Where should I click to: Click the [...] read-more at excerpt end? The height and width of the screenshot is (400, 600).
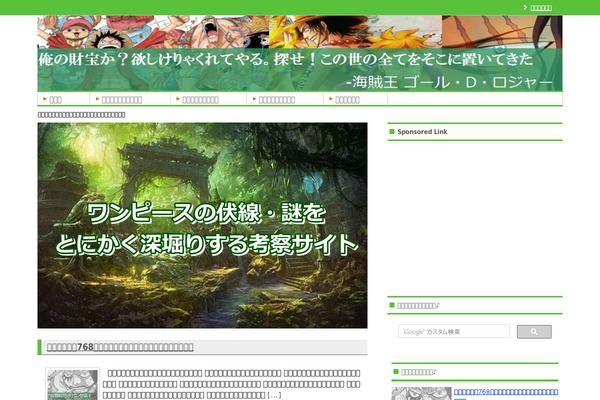[274, 395]
